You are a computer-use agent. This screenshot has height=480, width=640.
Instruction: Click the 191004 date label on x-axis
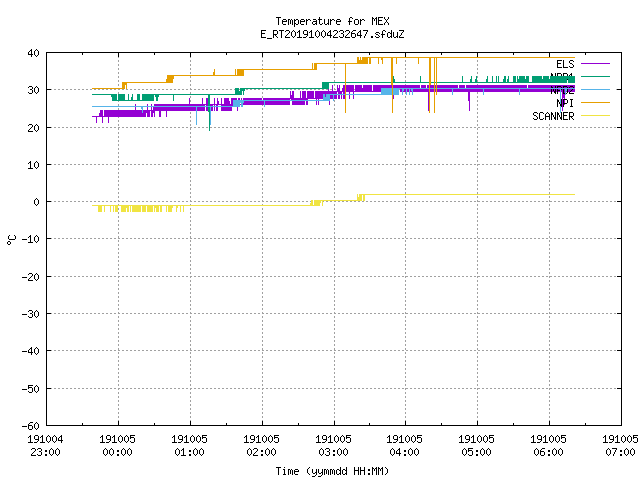[45, 439]
